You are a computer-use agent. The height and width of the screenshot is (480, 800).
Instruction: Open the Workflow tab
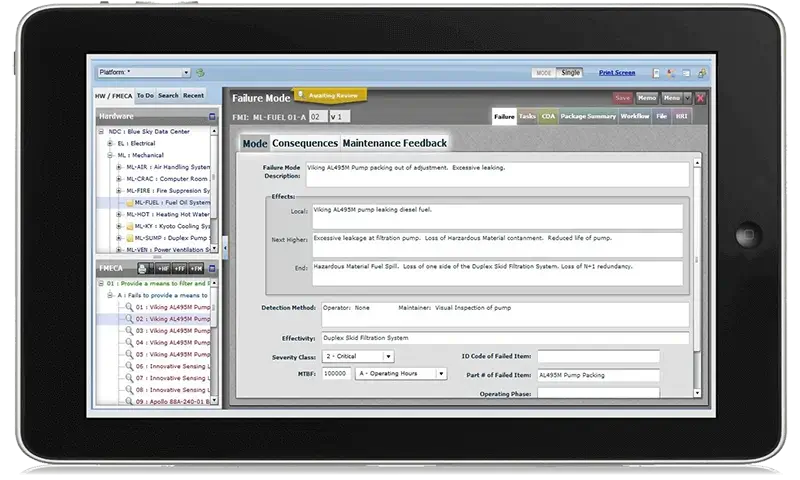(x=635, y=116)
